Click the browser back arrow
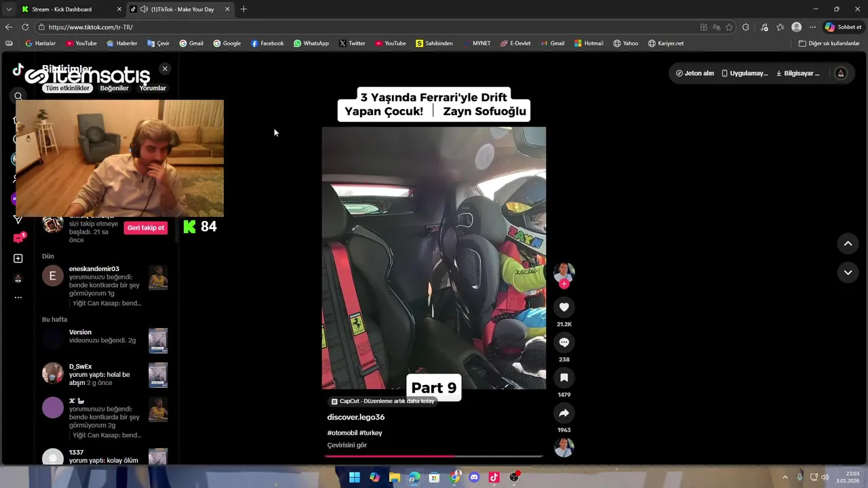Viewport: 868px width, 488px height. click(9, 27)
